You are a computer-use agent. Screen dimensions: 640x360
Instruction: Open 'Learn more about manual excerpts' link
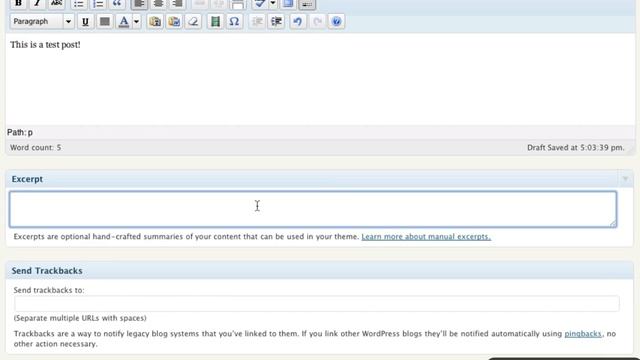coord(426,236)
